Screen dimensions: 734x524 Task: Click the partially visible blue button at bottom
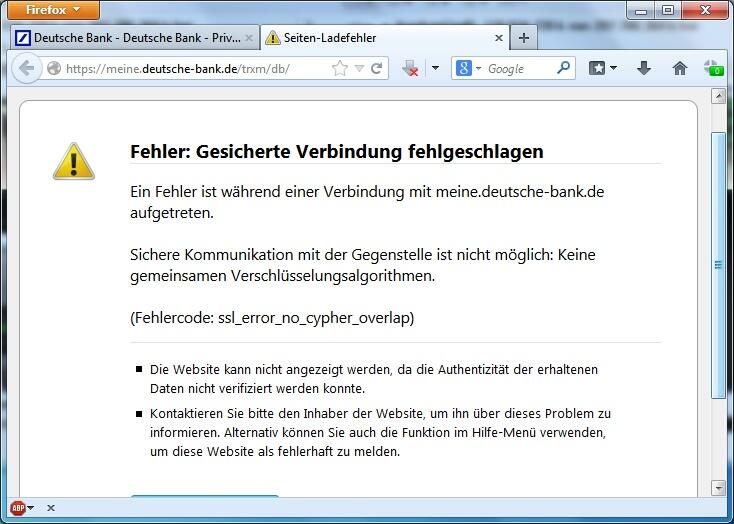(205, 495)
